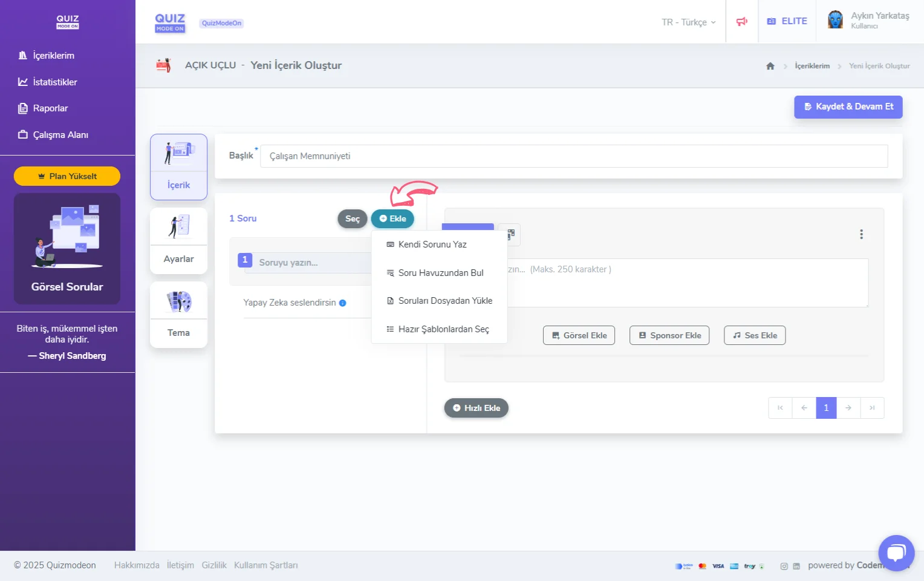The height and width of the screenshot is (581, 924).
Task: Switch to the Ayarlar tab
Action: pyautogui.click(x=178, y=241)
